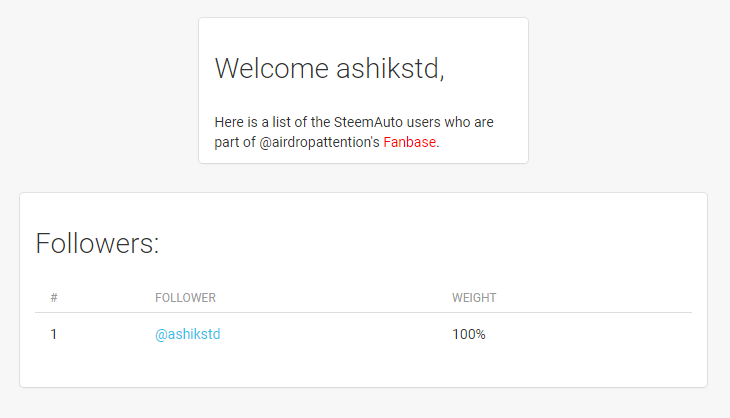Image resolution: width=730 pixels, height=418 pixels.
Task: Click the Followers: heading
Action: point(97,243)
